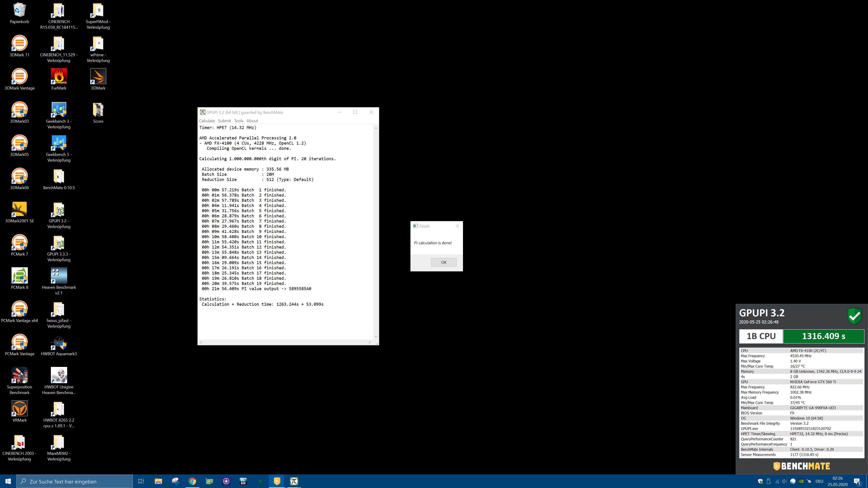Open Task View from the taskbar
The image size is (868, 488).
coord(141,481)
